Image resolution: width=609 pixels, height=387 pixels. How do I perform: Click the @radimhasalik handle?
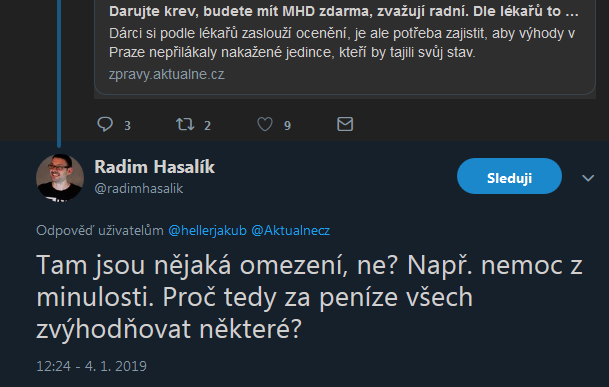139,188
